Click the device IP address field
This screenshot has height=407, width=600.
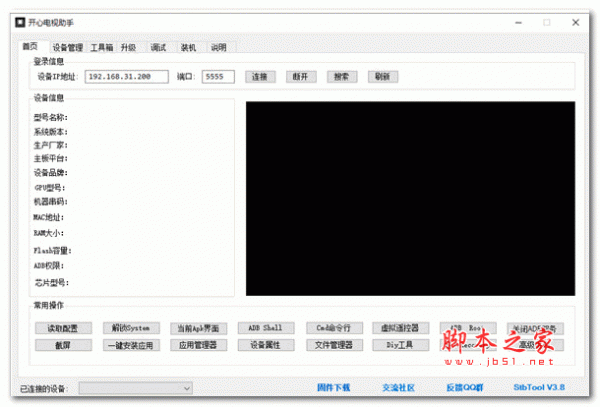(127, 77)
